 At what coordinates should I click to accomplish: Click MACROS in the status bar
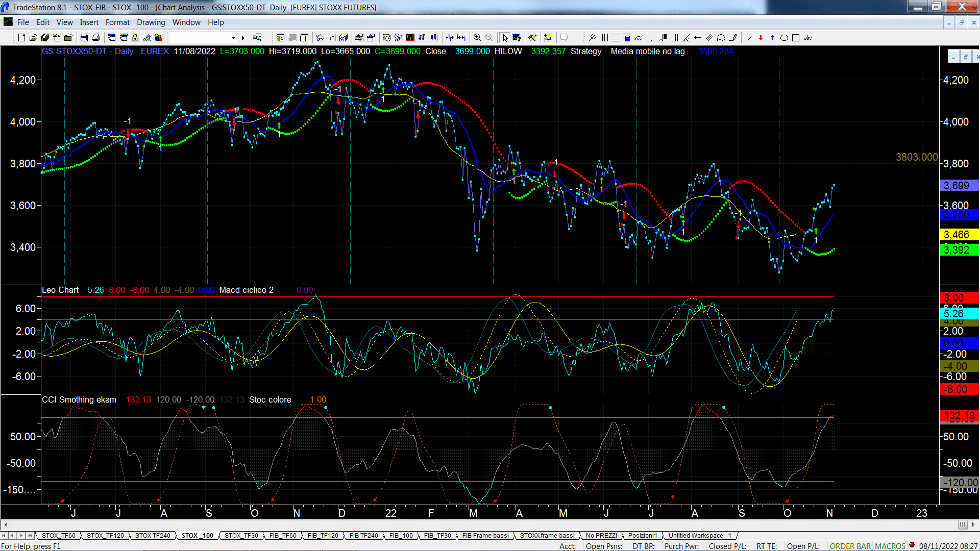(x=890, y=546)
